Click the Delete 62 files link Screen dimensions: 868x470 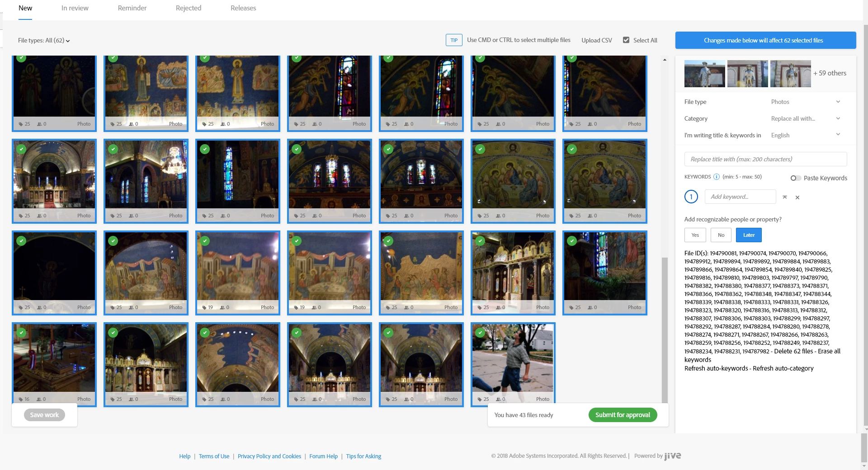pos(793,351)
